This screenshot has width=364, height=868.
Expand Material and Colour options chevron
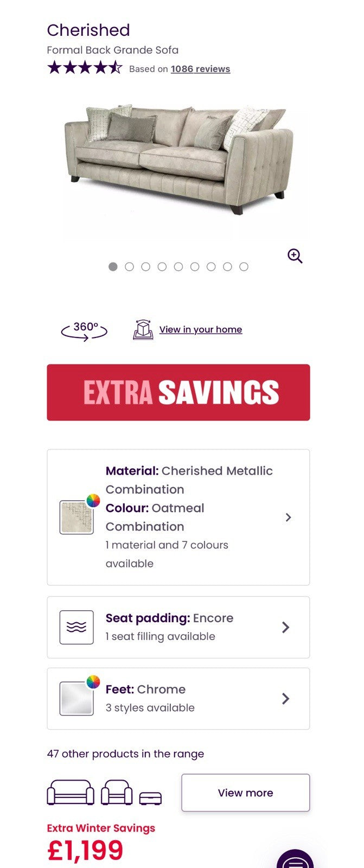pyautogui.click(x=288, y=518)
